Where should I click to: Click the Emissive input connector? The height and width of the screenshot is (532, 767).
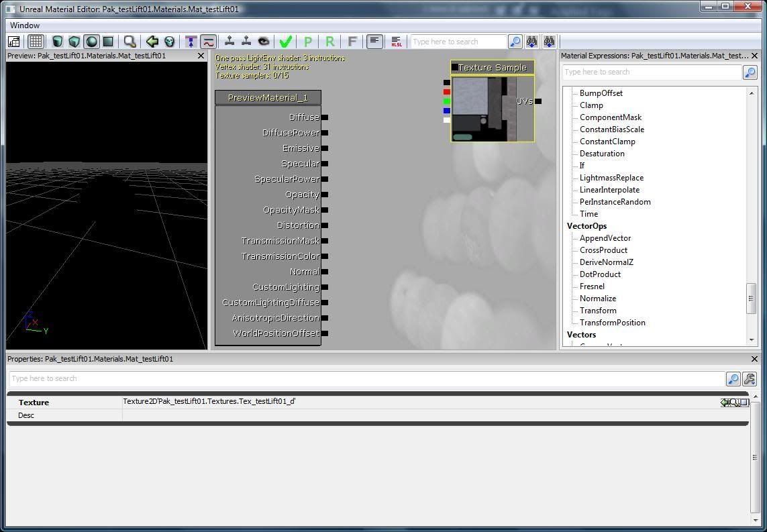coord(325,148)
